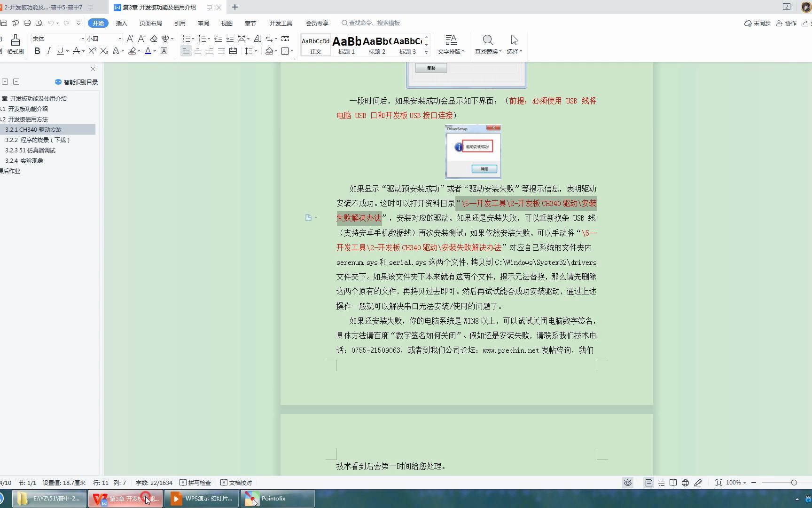Toggle italic formatting

tap(48, 51)
